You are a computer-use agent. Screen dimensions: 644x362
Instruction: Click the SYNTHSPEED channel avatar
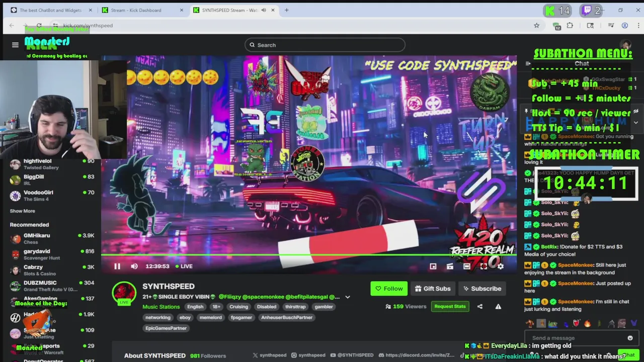(x=124, y=294)
